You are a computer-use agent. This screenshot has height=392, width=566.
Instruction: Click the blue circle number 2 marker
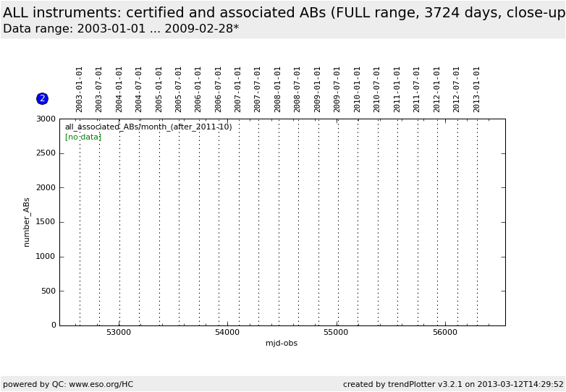(42, 98)
